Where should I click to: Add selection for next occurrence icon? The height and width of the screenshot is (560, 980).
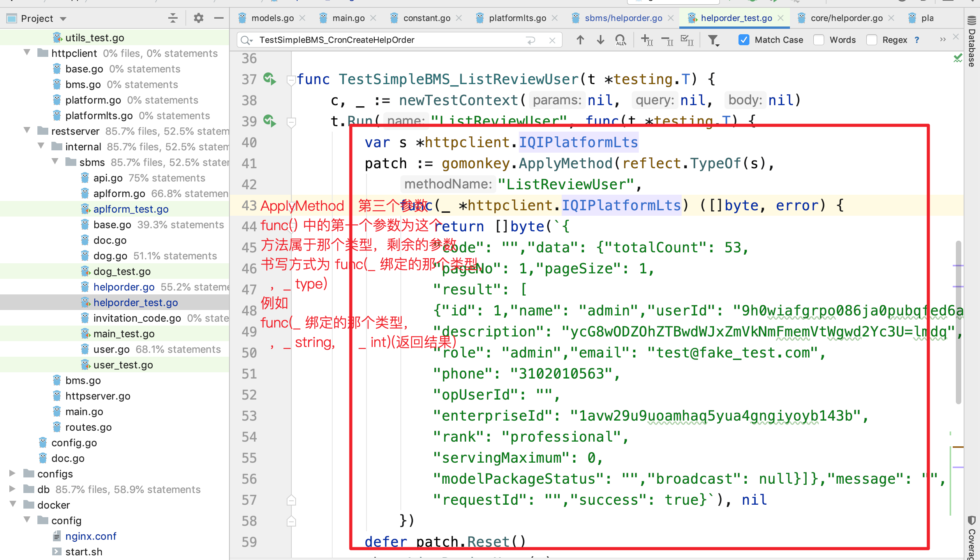(x=647, y=40)
